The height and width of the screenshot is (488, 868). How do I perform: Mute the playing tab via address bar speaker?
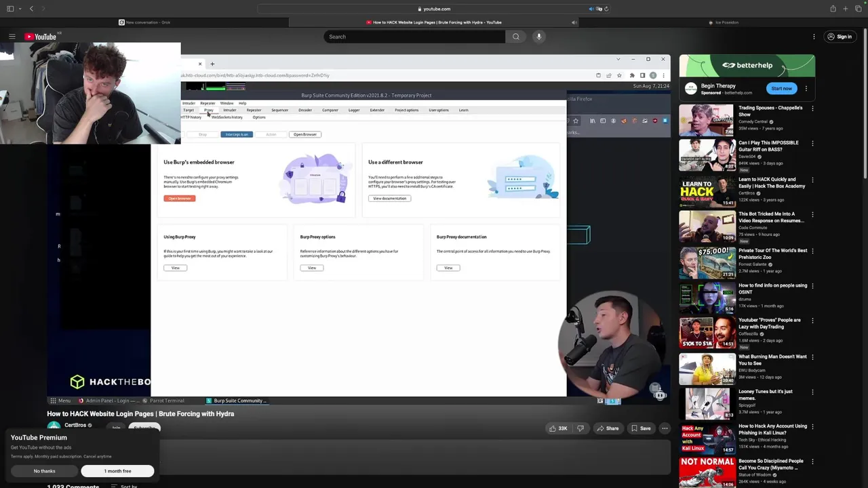coord(592,9)
